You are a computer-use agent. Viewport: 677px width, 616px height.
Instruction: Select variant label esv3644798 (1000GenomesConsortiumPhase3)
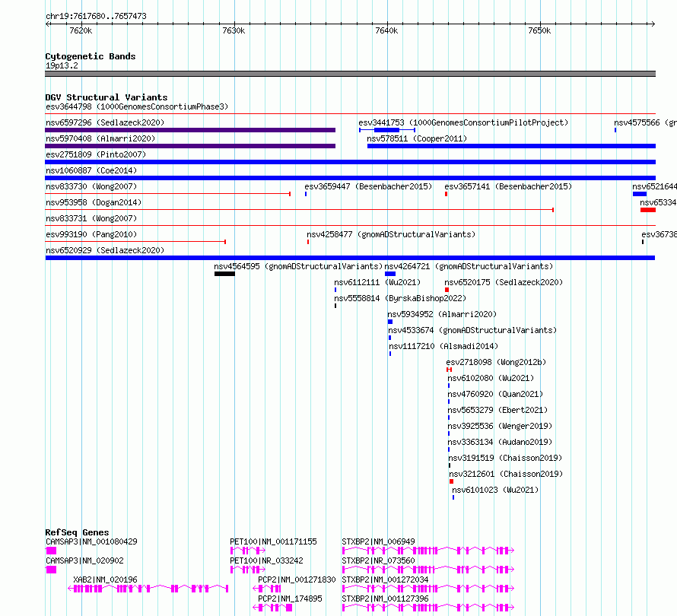[x=137, y=106]
